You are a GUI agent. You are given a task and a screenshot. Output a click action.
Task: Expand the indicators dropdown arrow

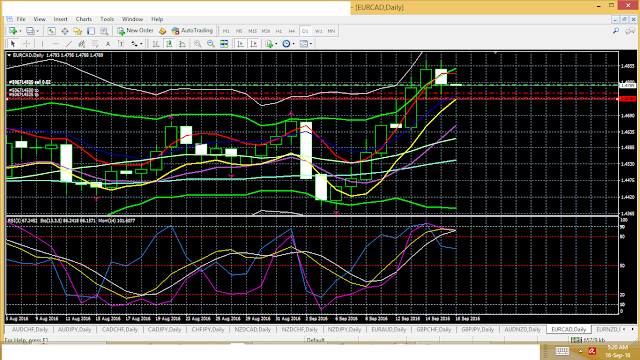276,44
